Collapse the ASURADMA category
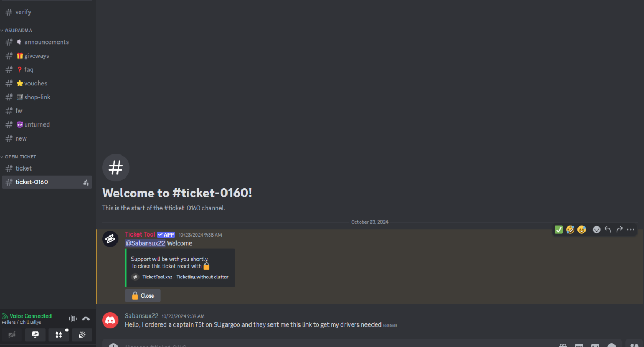 [19, 31]
